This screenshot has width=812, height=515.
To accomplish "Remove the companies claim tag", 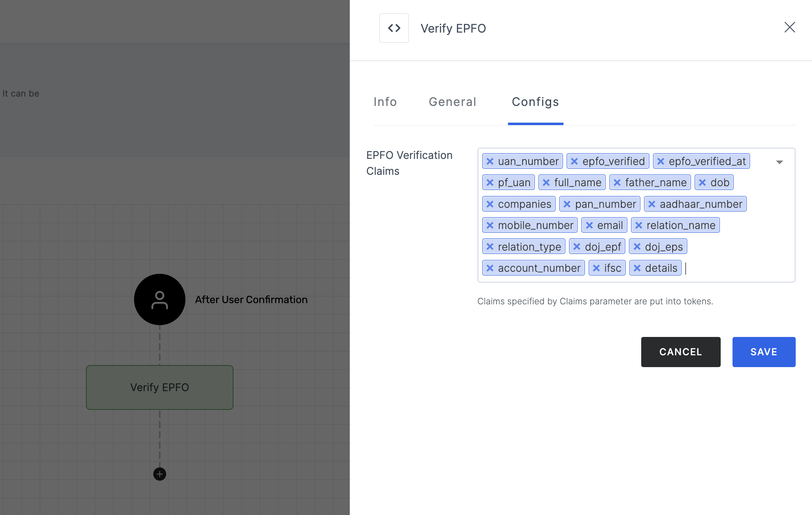I will click(490, 204).
